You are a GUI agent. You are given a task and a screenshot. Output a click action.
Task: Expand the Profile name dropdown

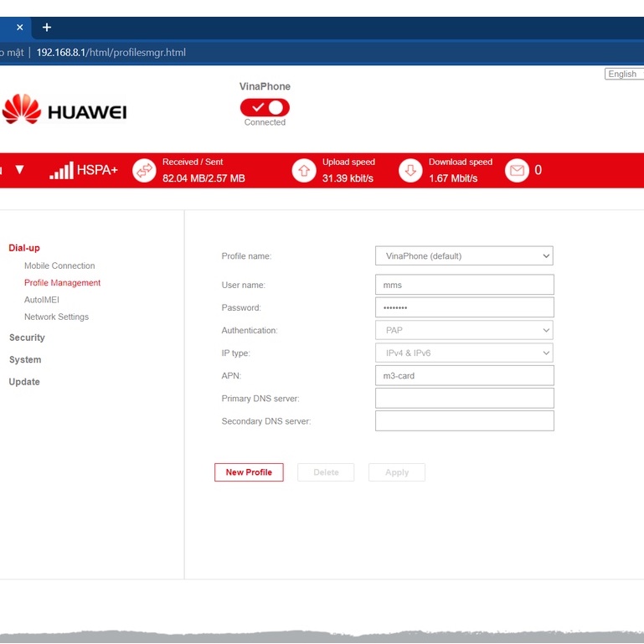(x=464, y=255)
